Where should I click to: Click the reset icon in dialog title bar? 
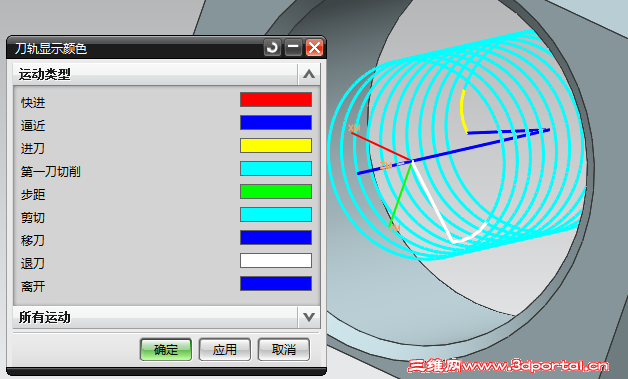click(x=272, y=48)
